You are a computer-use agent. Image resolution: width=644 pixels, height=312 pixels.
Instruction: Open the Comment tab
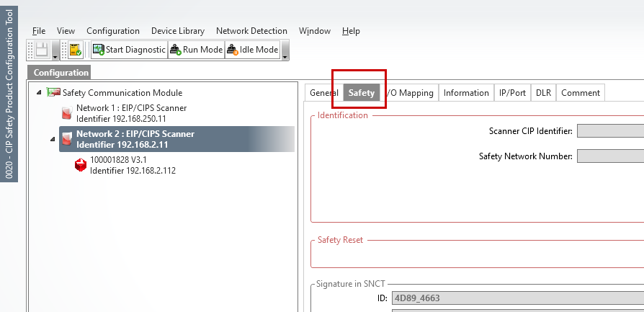click(x=581, y=93)
